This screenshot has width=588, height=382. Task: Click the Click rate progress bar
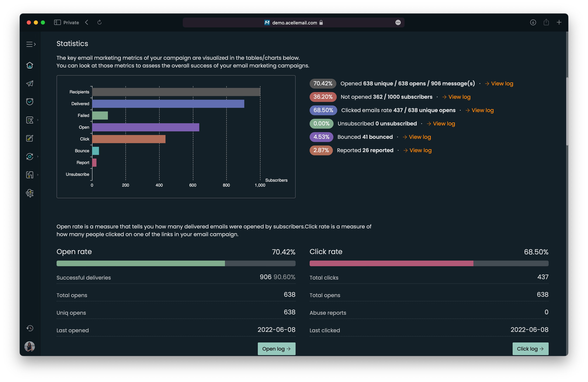429,263
